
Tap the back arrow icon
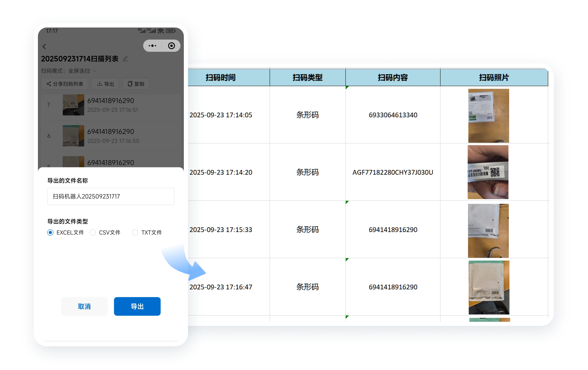(x=44, y=46)
